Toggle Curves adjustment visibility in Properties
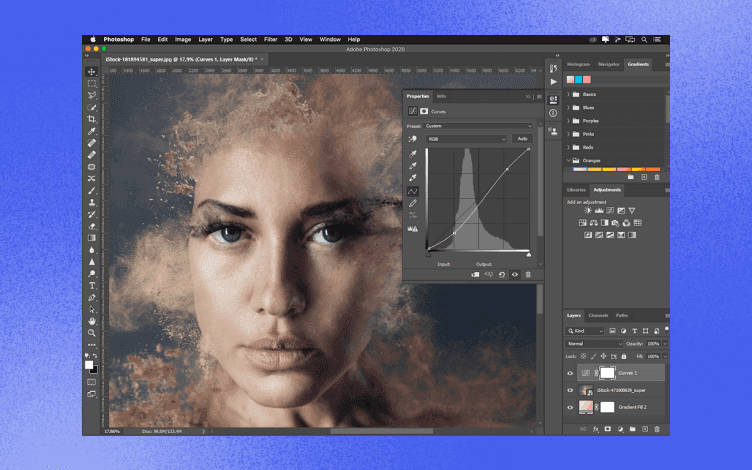Screen dimensions: 752x470 click(x=515, y=275)
